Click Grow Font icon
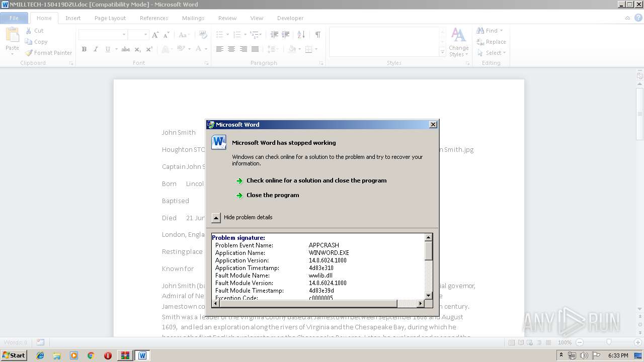The height and width of the screenshot is (362, 644). click(x=155, y=35)
